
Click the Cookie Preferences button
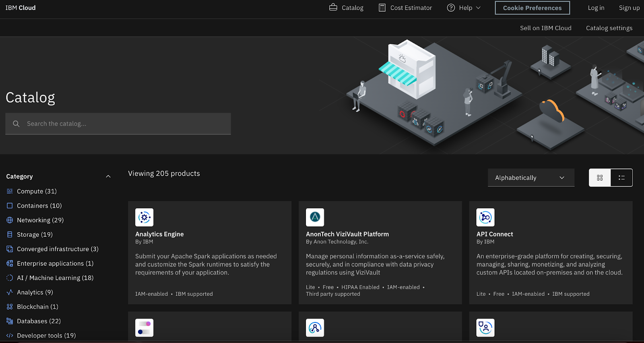click(x=532, y=8)
